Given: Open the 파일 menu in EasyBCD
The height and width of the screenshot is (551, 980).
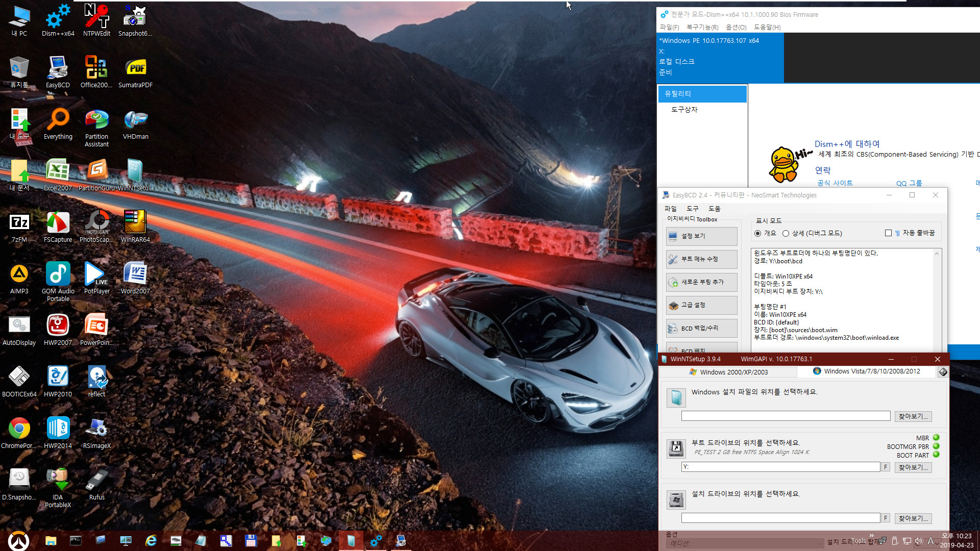Looking at the screenshot, I should (x=671, y=209).
